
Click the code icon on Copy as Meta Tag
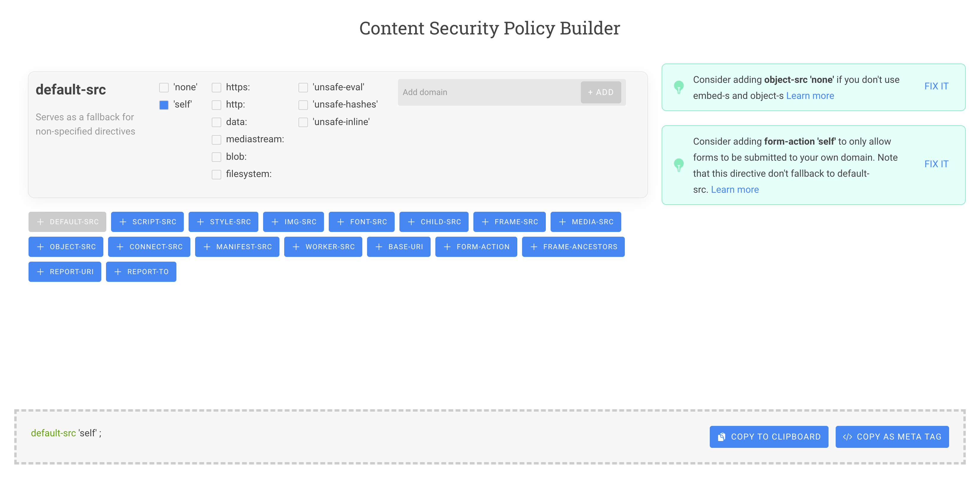pos(848,436)
